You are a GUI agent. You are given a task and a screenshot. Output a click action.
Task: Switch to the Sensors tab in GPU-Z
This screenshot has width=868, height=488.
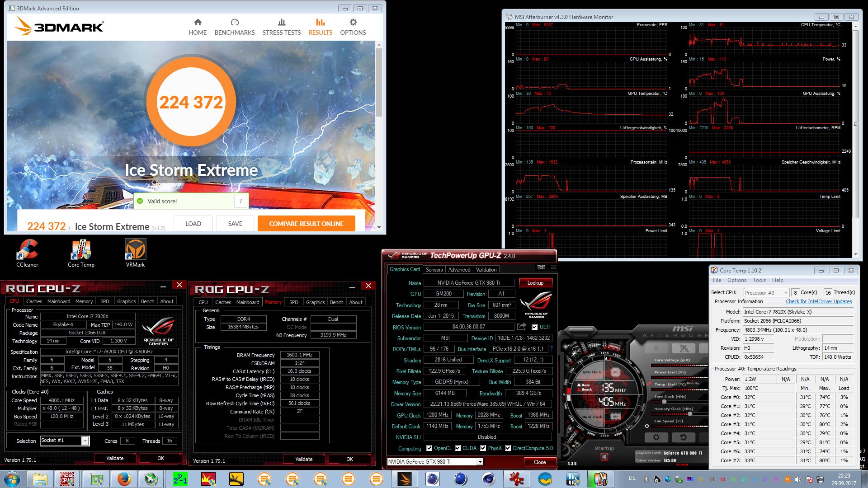pos(434,270)
